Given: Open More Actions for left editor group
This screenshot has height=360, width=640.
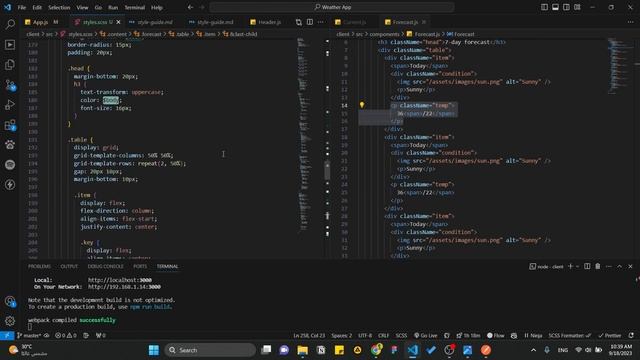Looking at the screenshot, I should click(321, 22).
